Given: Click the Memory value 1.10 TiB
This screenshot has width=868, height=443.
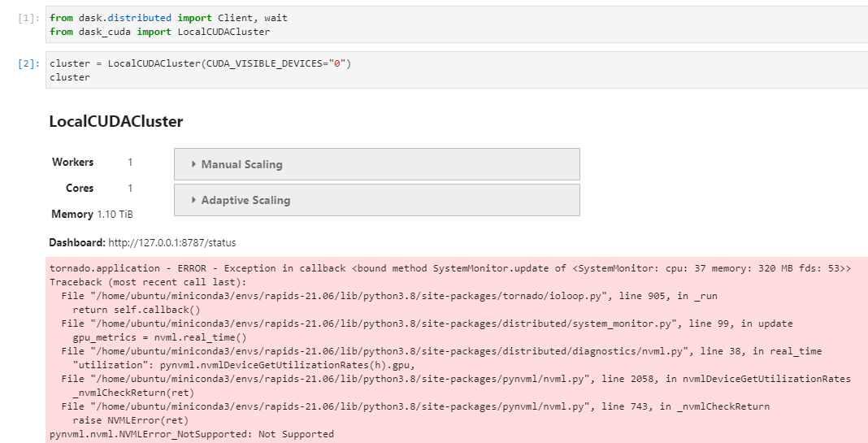Looking at the screenshot, I should coord(115,215).
